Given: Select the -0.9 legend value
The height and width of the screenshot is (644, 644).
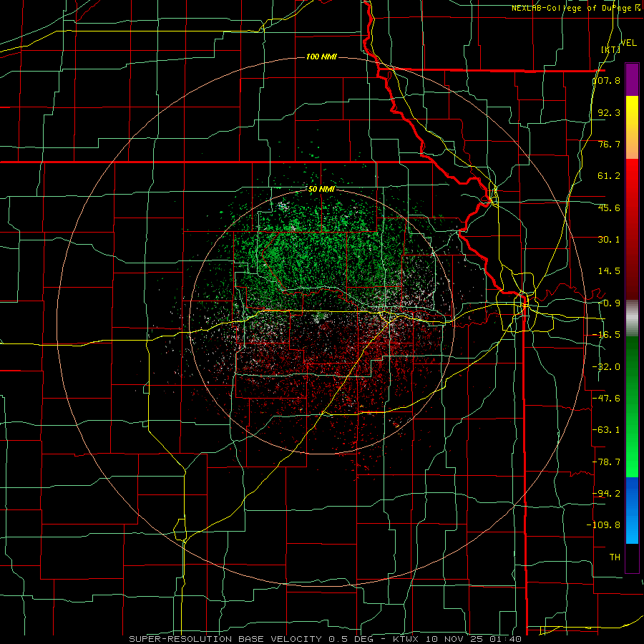Looking at the screenshot, I should [609, 303].
